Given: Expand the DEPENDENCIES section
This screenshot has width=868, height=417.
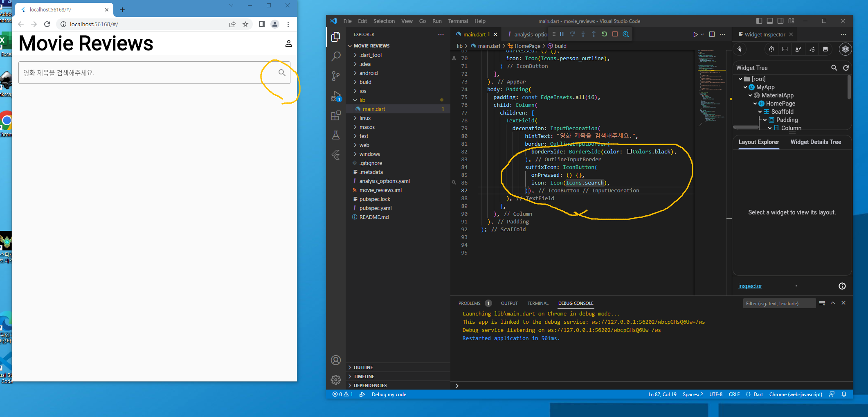Looking at the screenshot, I should [398, 385].
